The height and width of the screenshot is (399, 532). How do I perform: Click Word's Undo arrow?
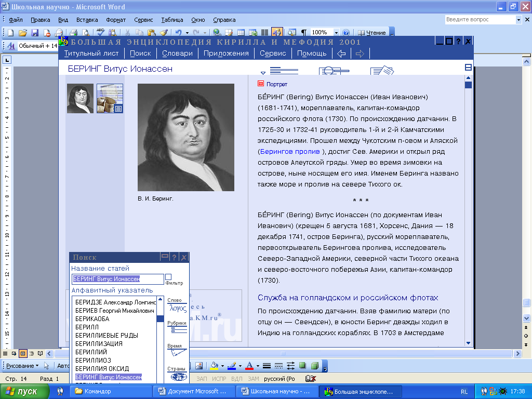point(178,33)
